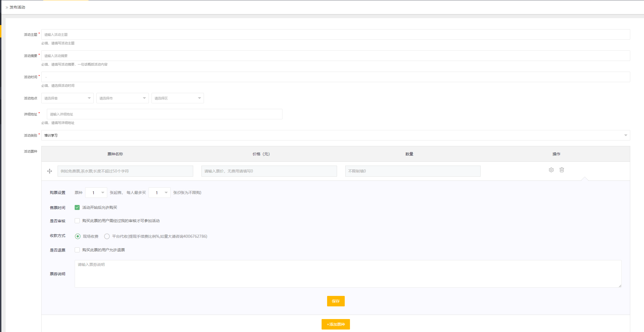Click the 价格（元） column header
The height and width of the screenshot is (332, 644).
coord(261,154)
